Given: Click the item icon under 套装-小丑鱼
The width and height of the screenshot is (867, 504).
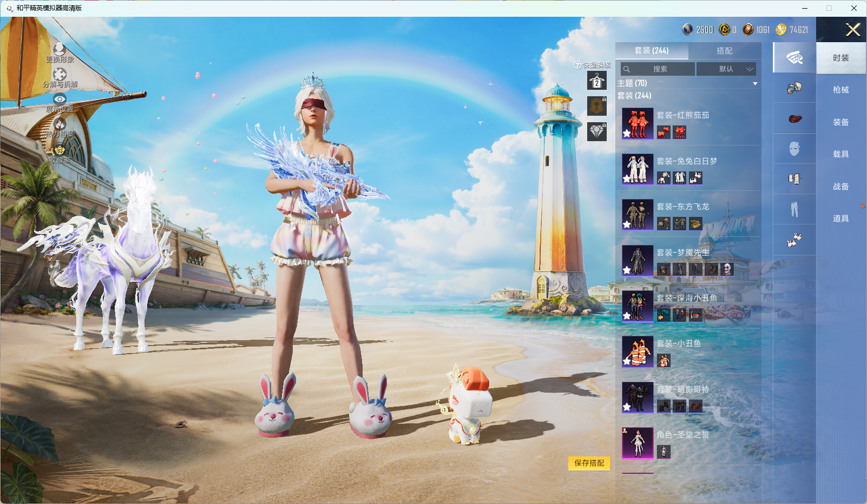Looking at the screenshot, I should 664,360.
